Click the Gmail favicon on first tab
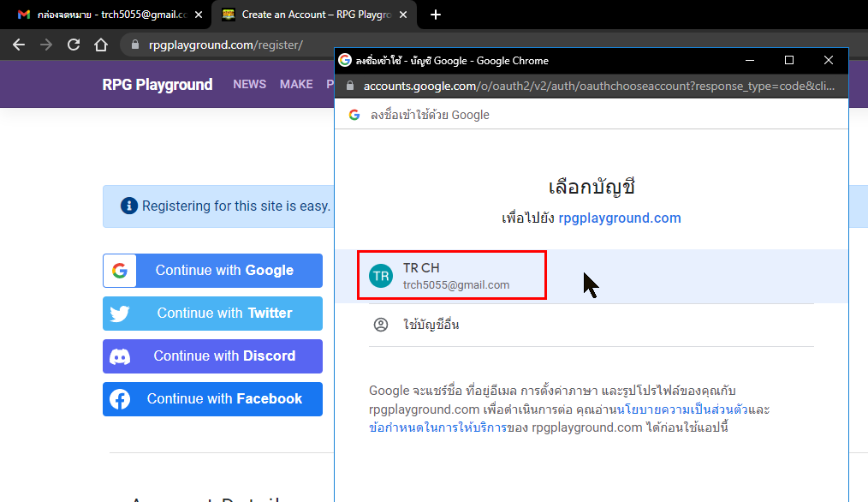 tap(24, 15)
